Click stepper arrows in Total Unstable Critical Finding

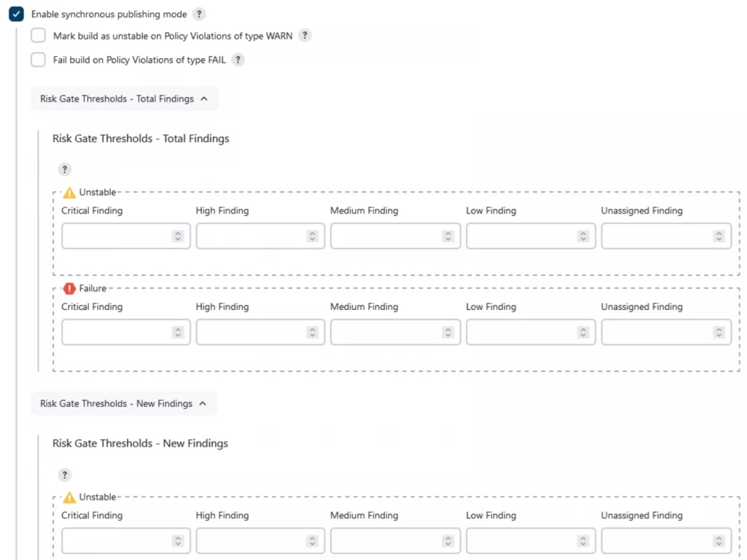[178, 236]
